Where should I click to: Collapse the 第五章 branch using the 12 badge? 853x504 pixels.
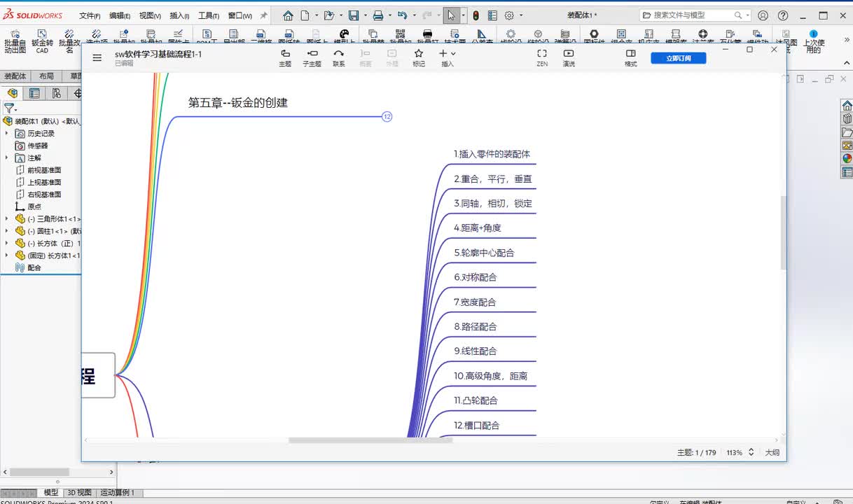coord(387,117)
